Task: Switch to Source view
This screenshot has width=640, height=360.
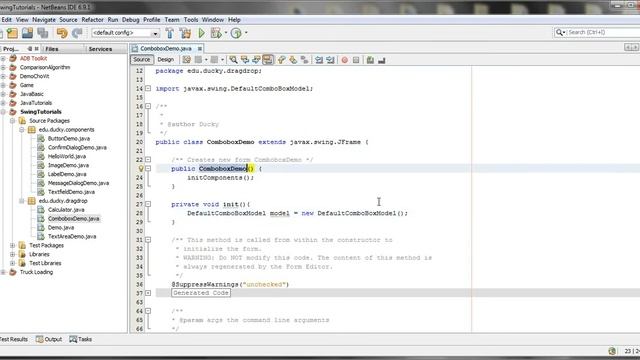Action: click(x=142, y=60)
